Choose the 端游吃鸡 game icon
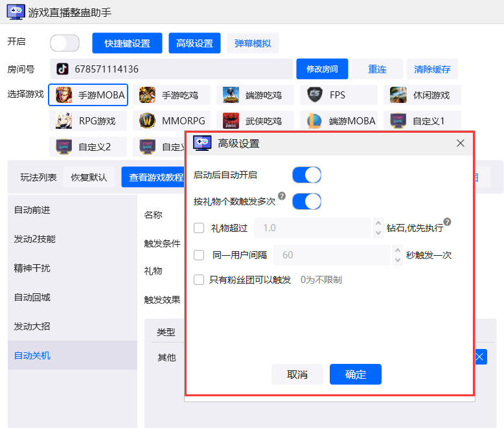This screenshot has height=428, width=504. (231, 95)
